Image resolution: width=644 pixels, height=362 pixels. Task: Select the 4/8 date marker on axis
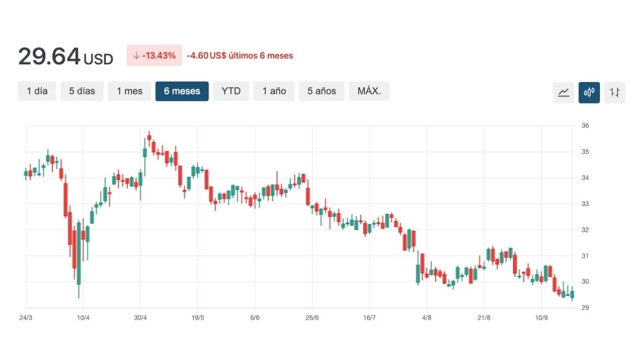(x=427, y=317)
